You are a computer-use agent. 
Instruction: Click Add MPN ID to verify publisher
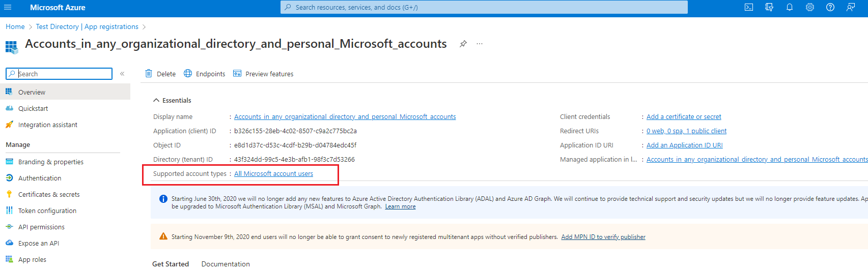pos(603,237)
